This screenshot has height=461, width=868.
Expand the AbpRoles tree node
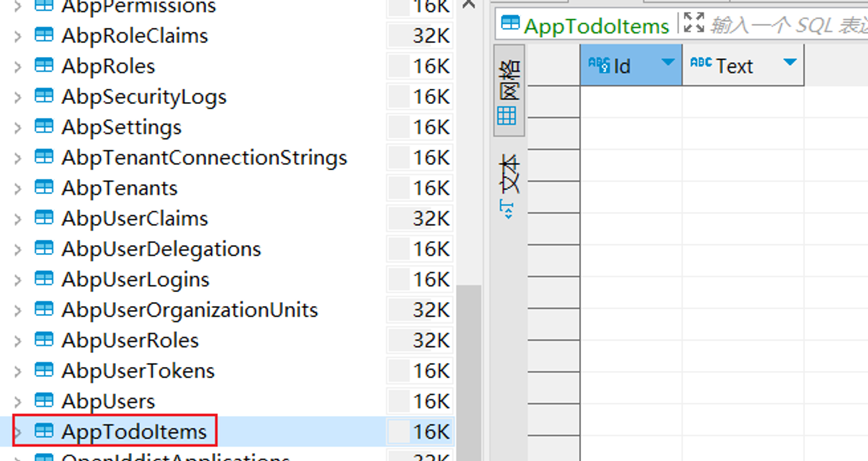(x=18, y=67)
